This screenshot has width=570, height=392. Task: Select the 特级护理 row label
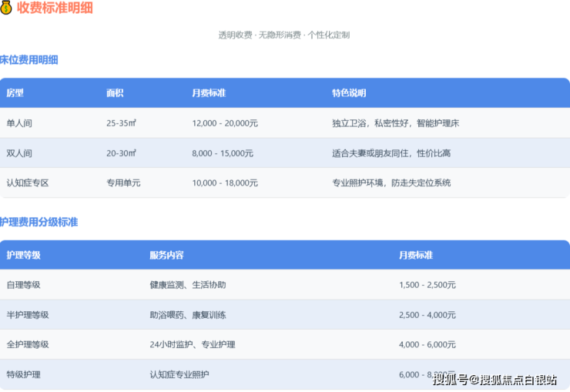point(23,375)
